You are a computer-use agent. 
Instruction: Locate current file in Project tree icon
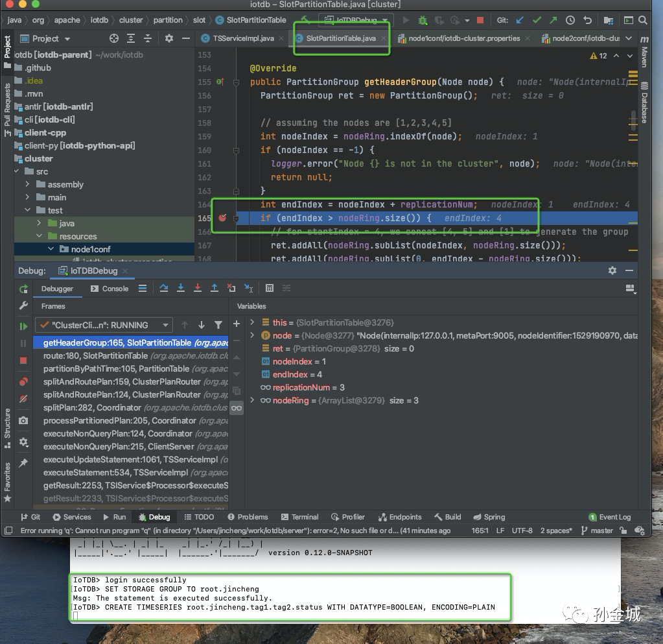point(114,38)
